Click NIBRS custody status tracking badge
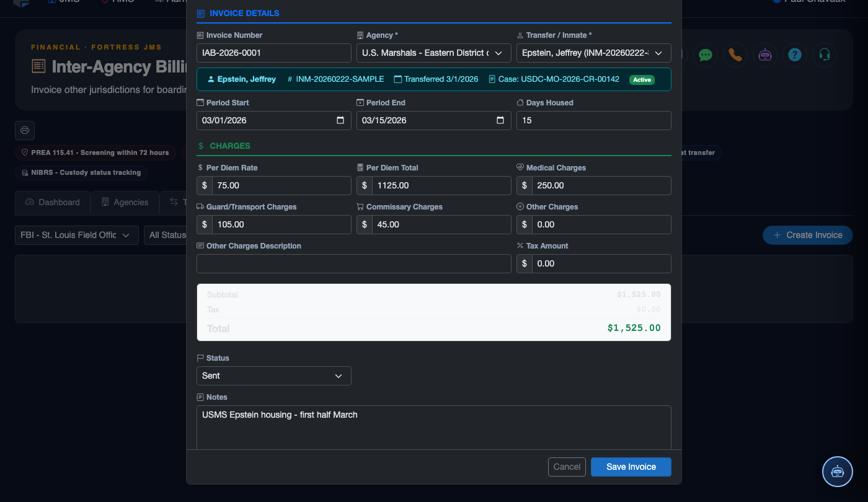Screen dimensions: 868x502 [x=81, y=172]
